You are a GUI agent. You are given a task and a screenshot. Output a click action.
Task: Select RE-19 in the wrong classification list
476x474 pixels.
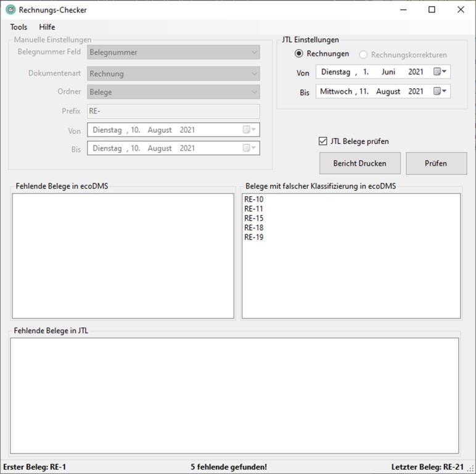[254, 237]
